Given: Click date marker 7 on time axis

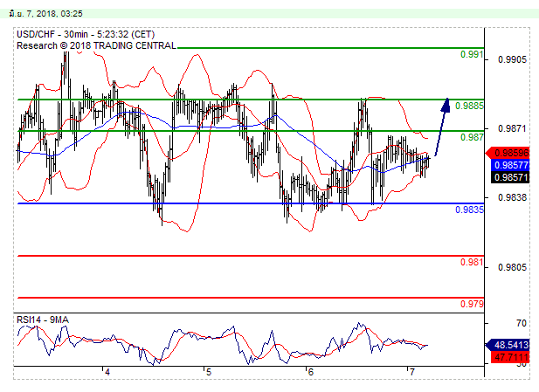Looking at the screenshot, I should pos(411,372).
